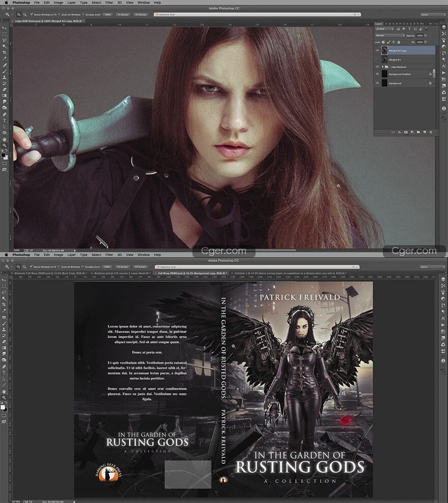Click Zoom Out icon in Leipa options bar

pos(25,14)
